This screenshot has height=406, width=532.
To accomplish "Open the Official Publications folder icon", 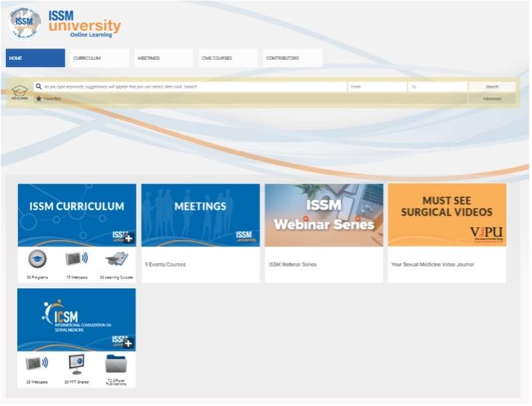I will (x=116, y=363).
